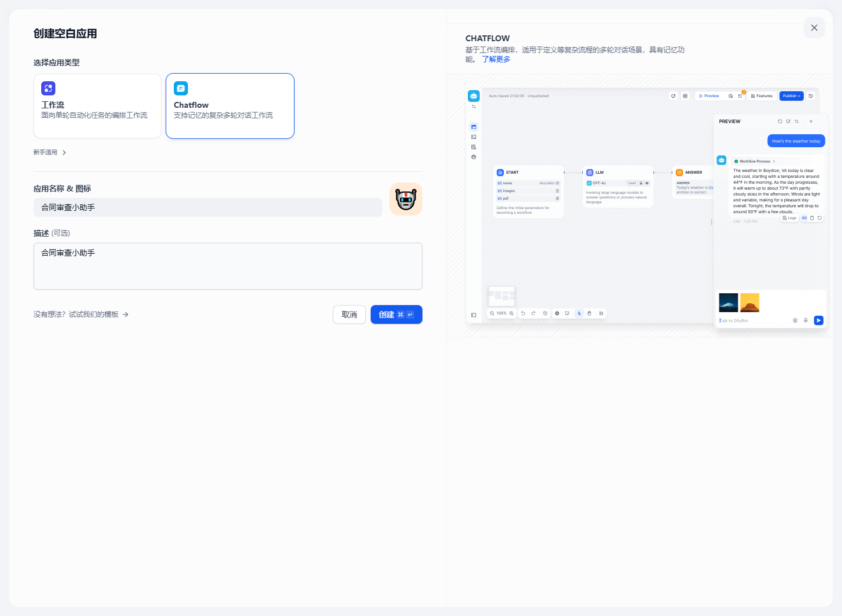
Task: Click the blue 创建 button
Action: click(397, 314)
